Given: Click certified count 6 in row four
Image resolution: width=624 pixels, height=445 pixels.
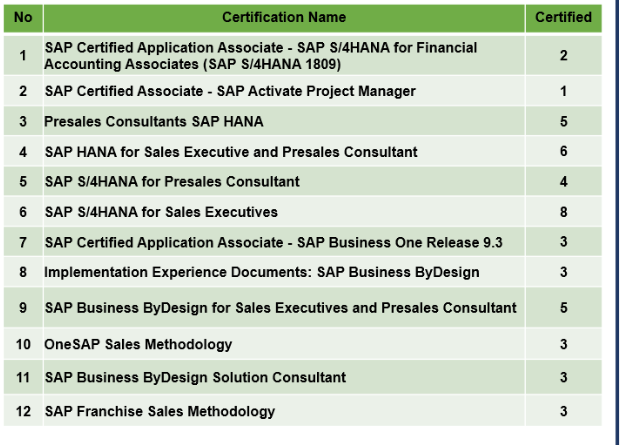Looking at the screenshot, I should click(x=563, y=152).
